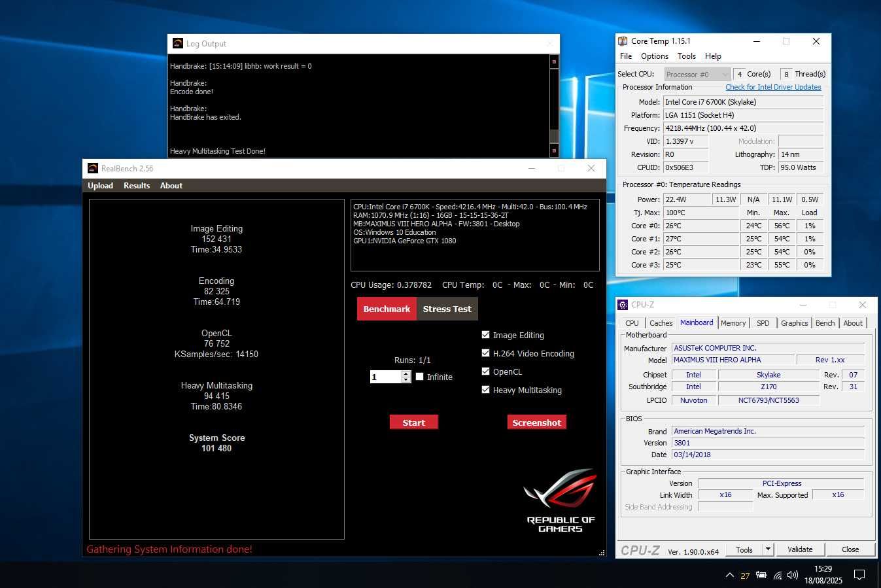Click Core Temp 27 temperature tray icon

(745, 576)
